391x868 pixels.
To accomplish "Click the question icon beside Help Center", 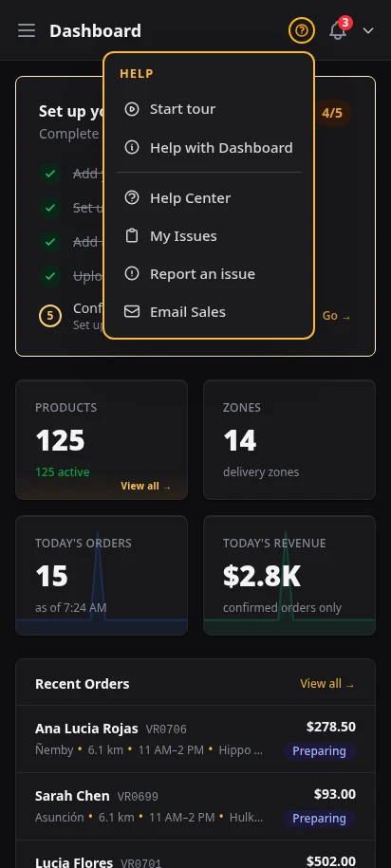I will tap(132, 197).
